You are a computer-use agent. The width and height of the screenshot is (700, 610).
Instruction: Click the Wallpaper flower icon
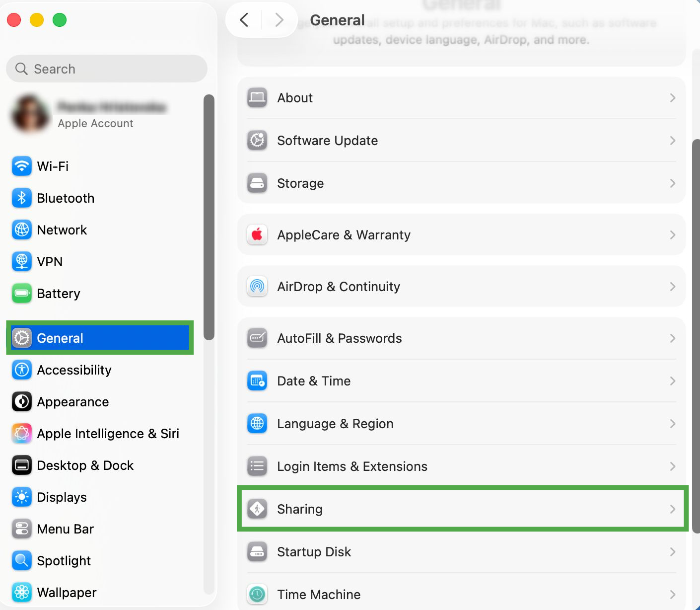pyautogui.click(x=22, y=593)
